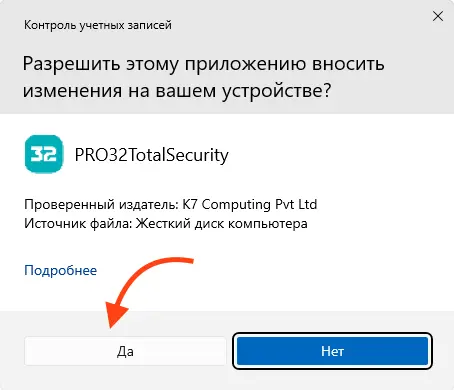The height and width of the screenshot is (390, 454).
Task: Click the red arrowhead pointing at Да
Action: (x=115, y=315)
